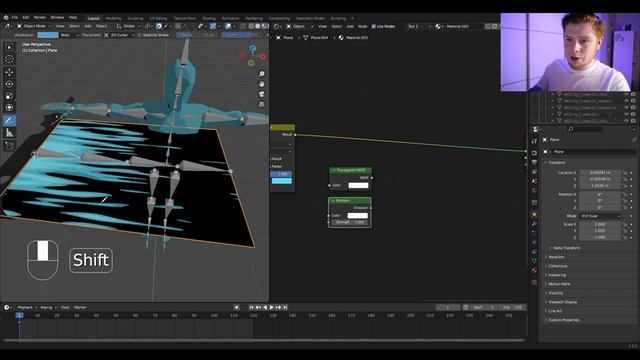The width and height of the screenshot is (640, 360).
Task: Toggle lock for Location X
Action: 625,173
